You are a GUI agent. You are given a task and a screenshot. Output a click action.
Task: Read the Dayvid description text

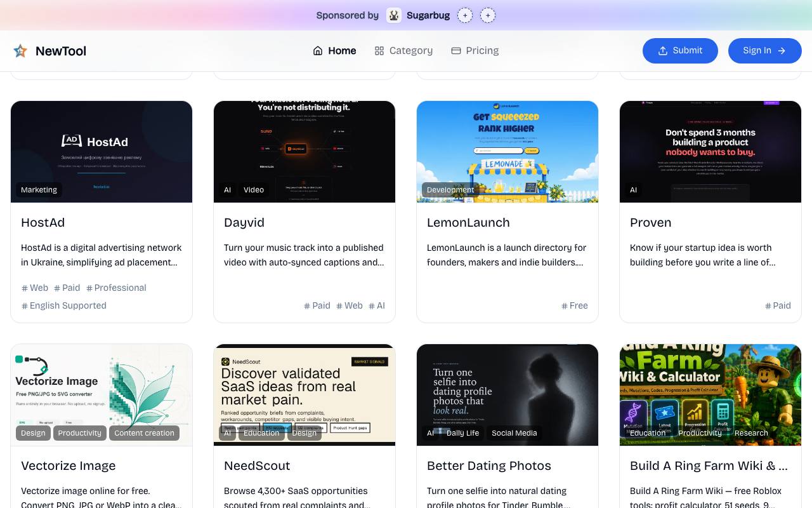click(304, 255)
